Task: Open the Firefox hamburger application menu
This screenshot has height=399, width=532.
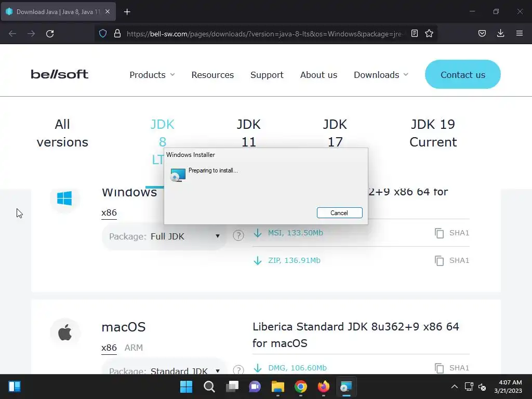Action: tap(520, 33)
